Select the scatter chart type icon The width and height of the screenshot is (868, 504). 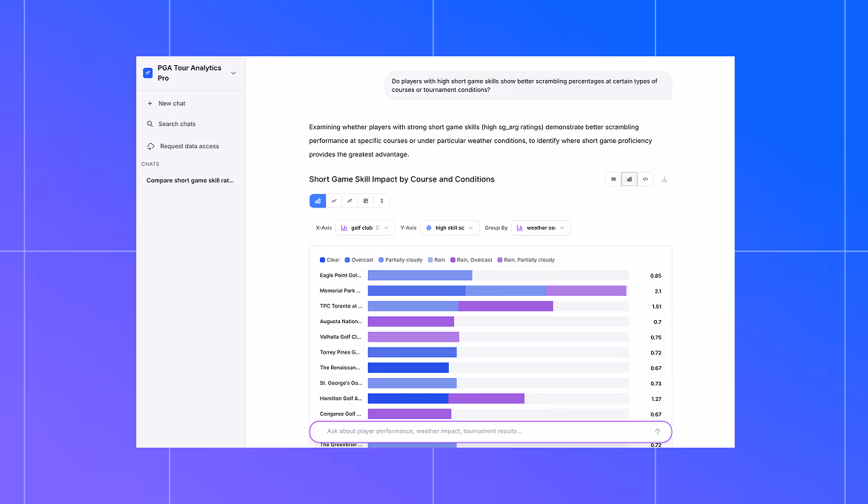(350, 201)
